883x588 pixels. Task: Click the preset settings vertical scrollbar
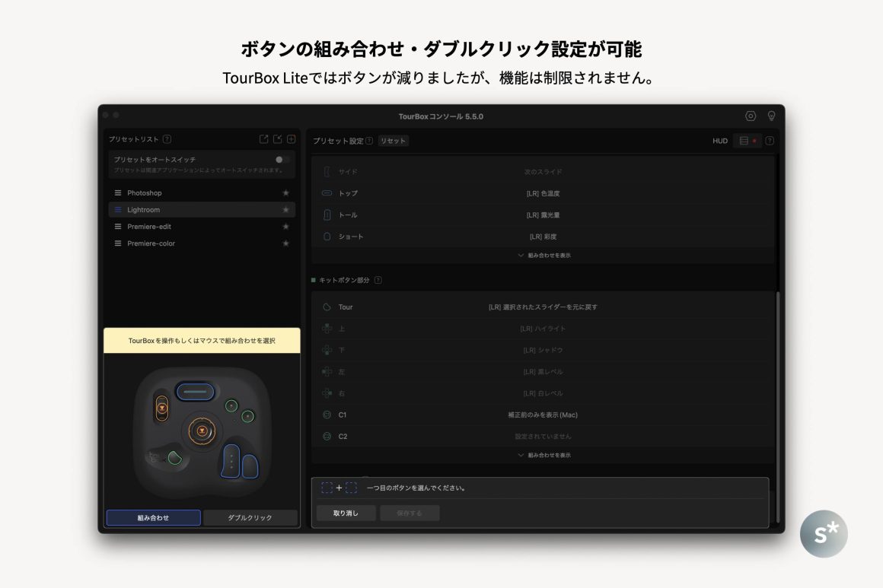[776, 380]
